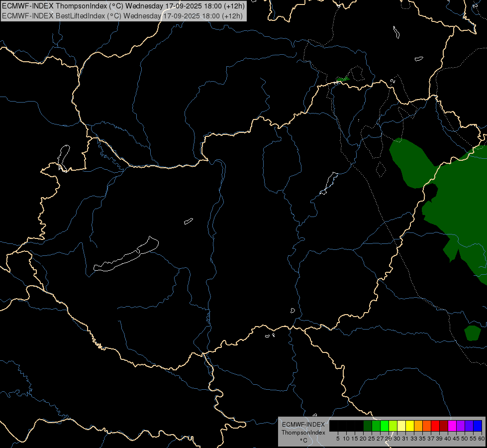Viewport: 487px width, 448px height.
Task: Click the ThompsonIndex title line at top
Action: point(123,6)
